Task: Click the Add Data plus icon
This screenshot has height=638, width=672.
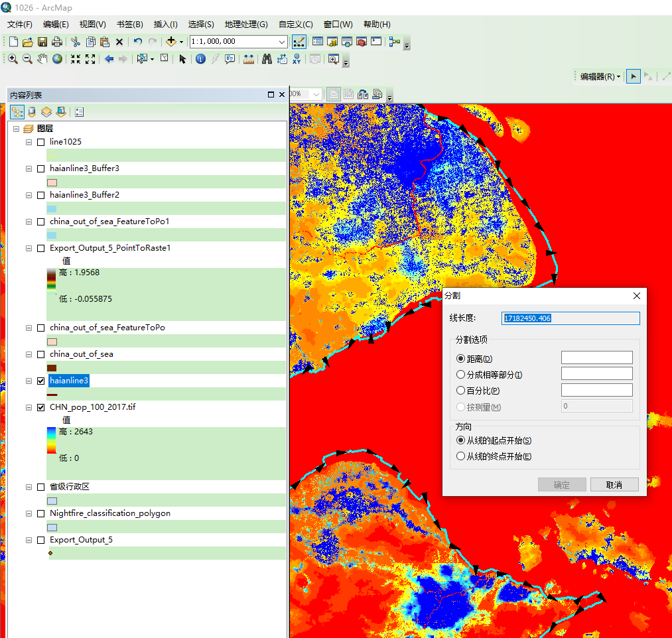Action: 171,42
